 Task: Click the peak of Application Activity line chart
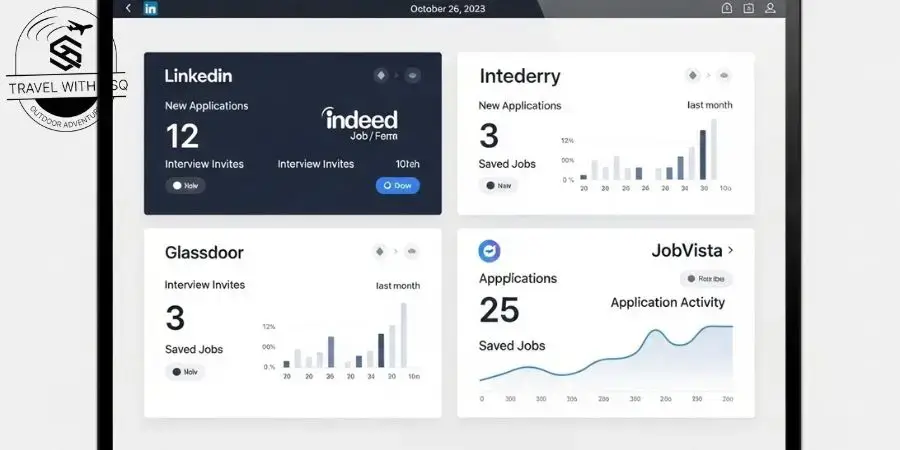point(657,331)
